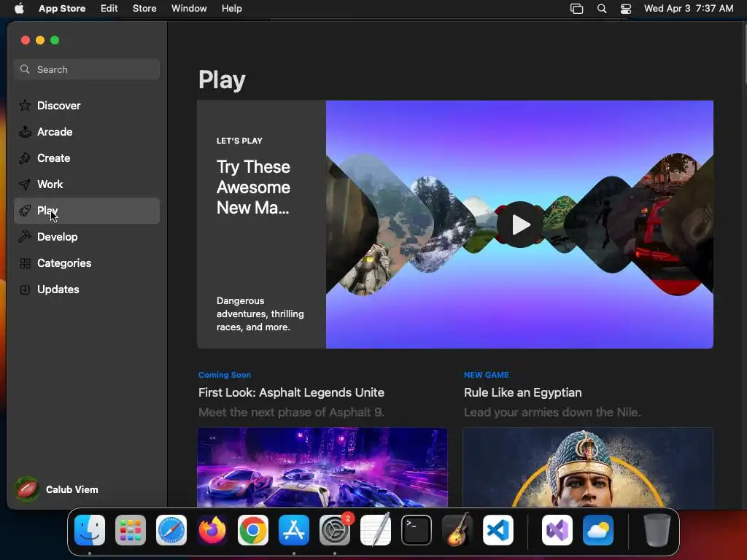
Task: Open the Edit menu
Action: (x=109, y=9)
